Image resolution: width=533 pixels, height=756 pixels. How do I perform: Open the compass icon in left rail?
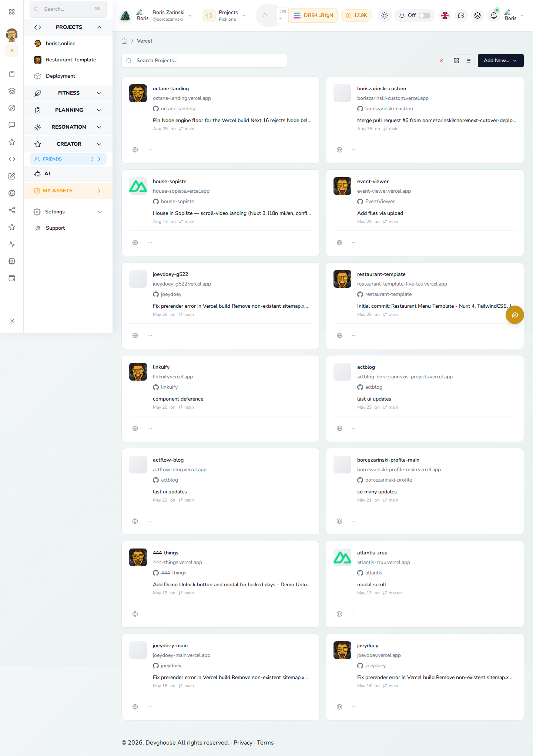[x=12, y=108]
